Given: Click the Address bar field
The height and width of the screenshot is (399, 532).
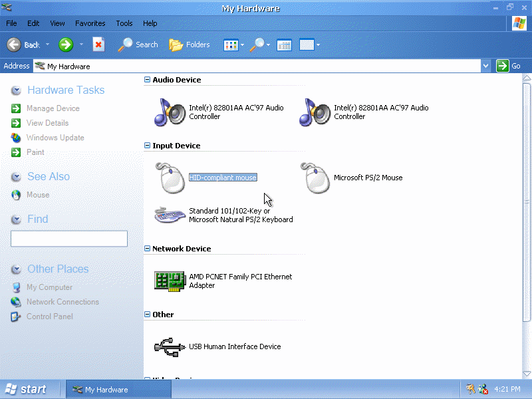Looking at the screenshot, I should (257, 66).
